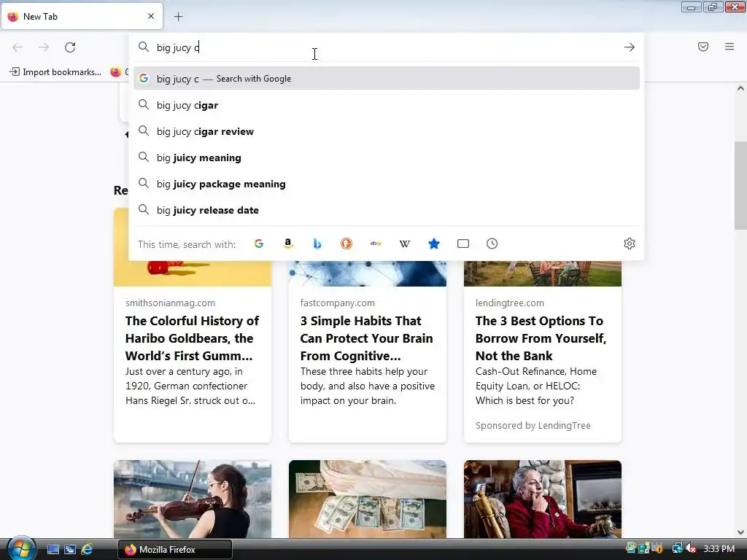This screenshot has height=560, width=747.
Task: Search in open Tabs using tab icon
Action: [463, 244]
